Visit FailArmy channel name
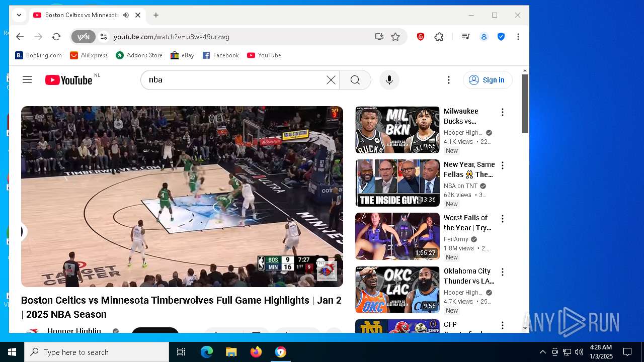Viewport: 644px width, 362px height. (456, 239)
